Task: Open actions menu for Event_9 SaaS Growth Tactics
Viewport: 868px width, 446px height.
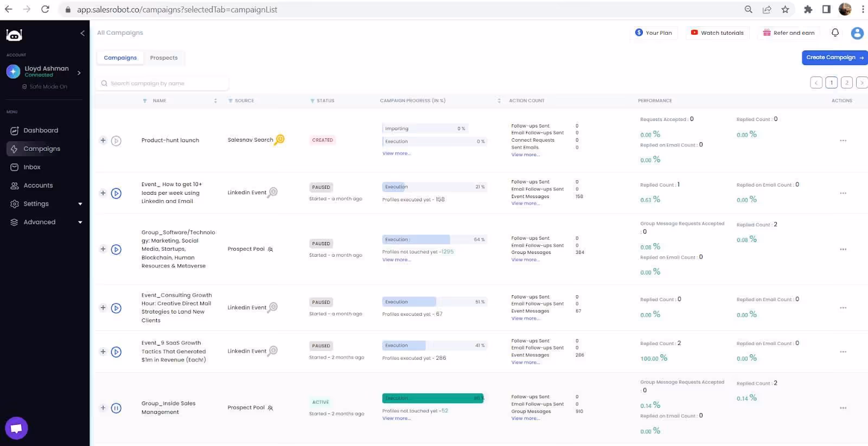Action: [843, 352]
